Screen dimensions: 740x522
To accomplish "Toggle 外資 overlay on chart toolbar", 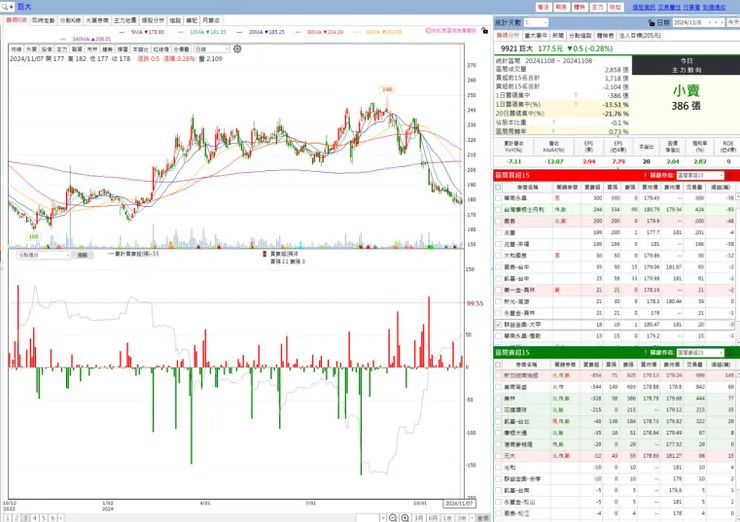I will (x=31, y=49).
